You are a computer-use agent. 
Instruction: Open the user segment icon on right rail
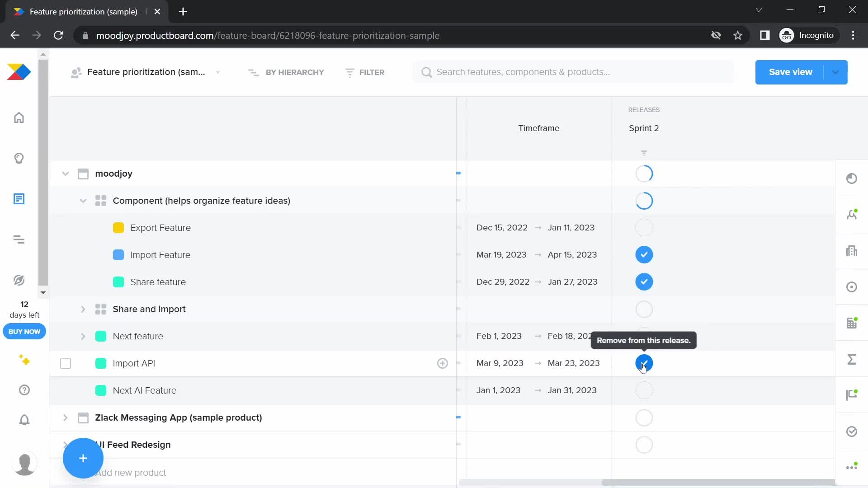(x=852, y=215)
